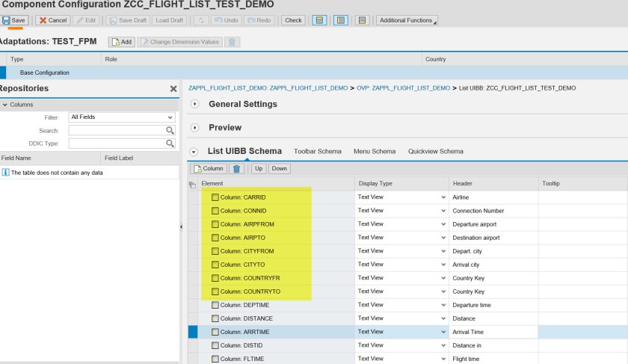Image resolution: width=628 pixels, height=364 pixels.
Task: Select the Base Configuration row
Action: tap(314, 73)
